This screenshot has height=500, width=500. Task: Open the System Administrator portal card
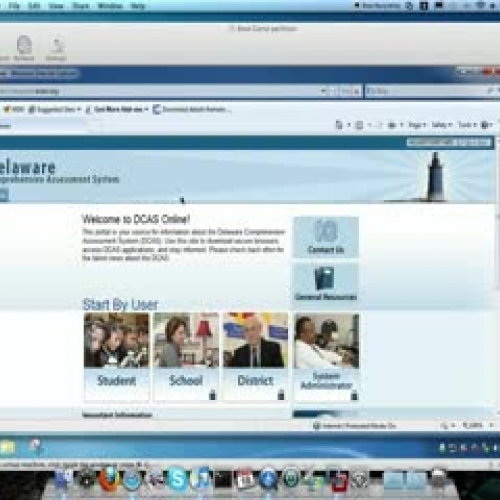326,357
